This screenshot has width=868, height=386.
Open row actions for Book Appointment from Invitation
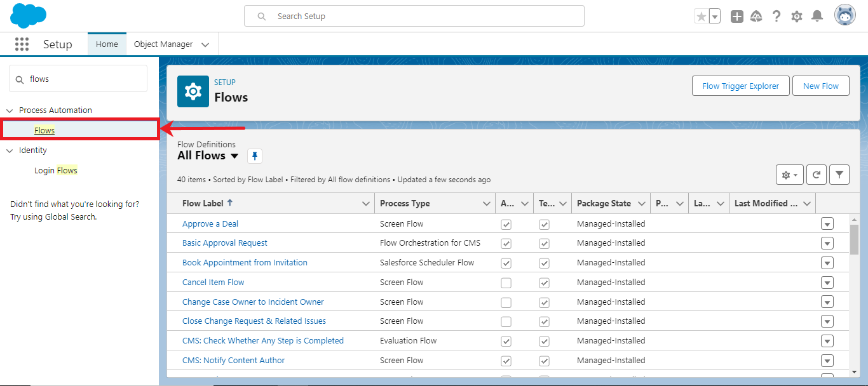[x=827, y=263]
